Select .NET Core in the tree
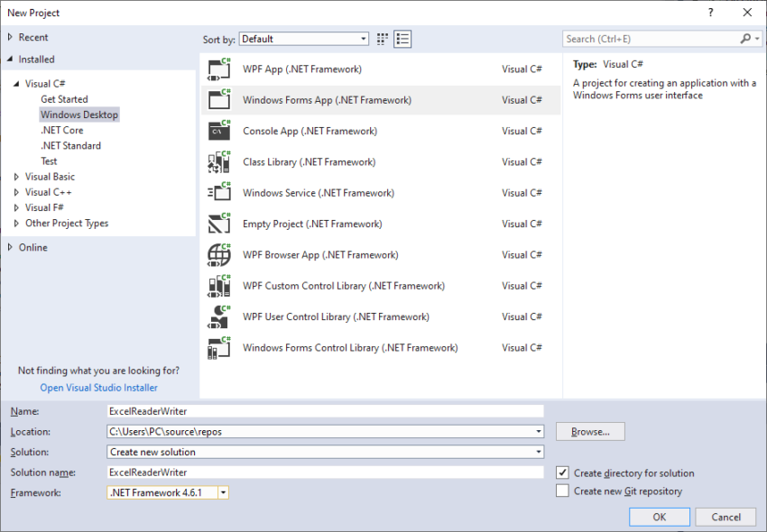 tap(61, 130)
